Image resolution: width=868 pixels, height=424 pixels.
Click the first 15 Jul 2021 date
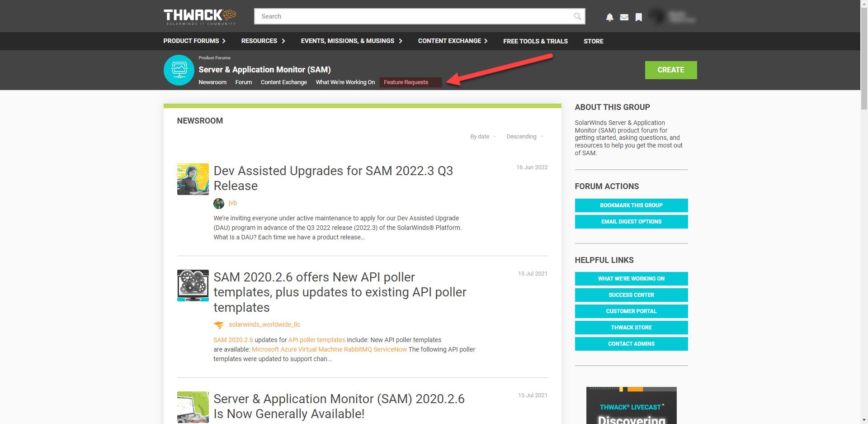coord(533,274)
